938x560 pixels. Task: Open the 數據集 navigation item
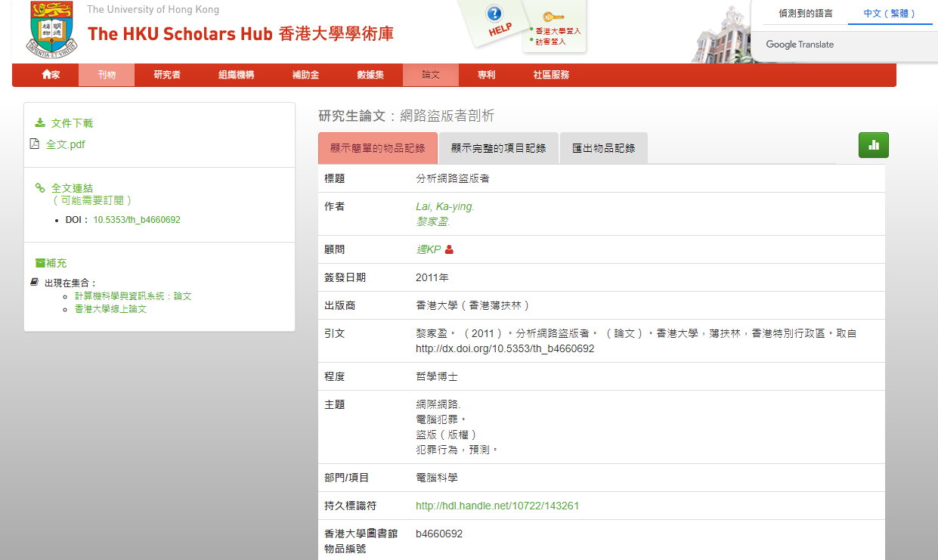370,75
